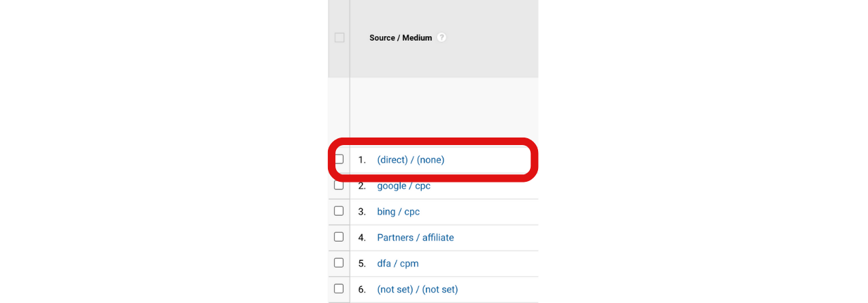This screenshot has height=303, width=868.
Task: Mark the dfa / cpm row checkbox
Action: click(x=339, y=263)
